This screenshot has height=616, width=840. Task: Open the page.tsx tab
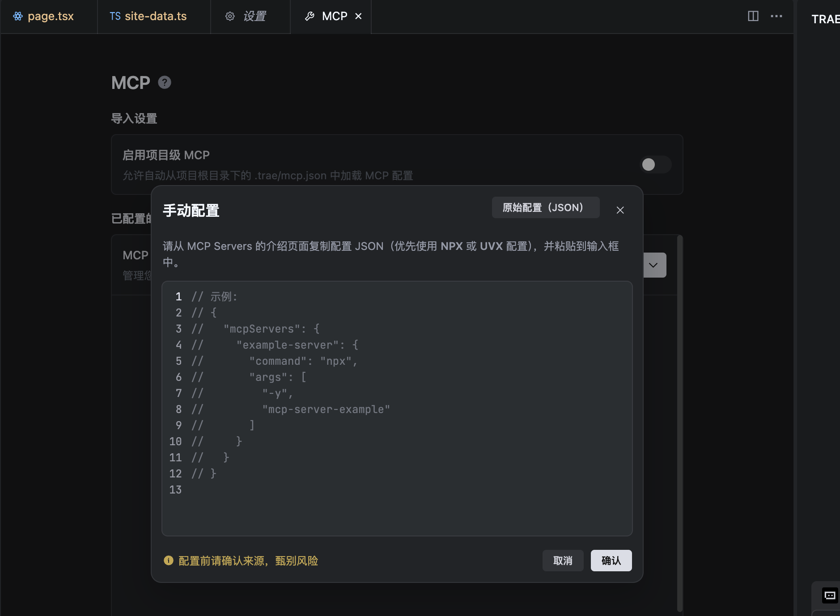point(48,17)
